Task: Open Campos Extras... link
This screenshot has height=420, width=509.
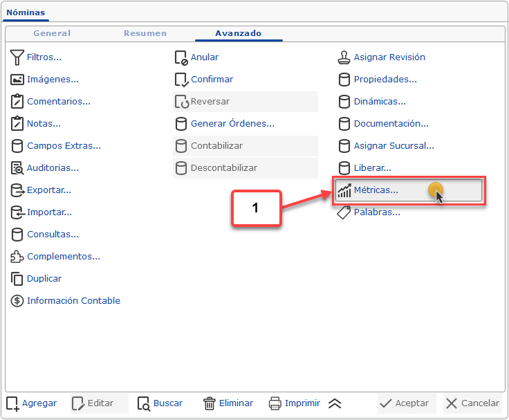Action: click(64, 145)
